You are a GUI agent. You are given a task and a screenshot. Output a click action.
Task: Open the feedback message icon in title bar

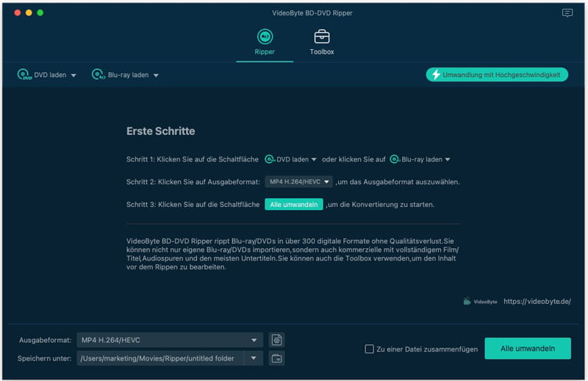tap(567, 13)
